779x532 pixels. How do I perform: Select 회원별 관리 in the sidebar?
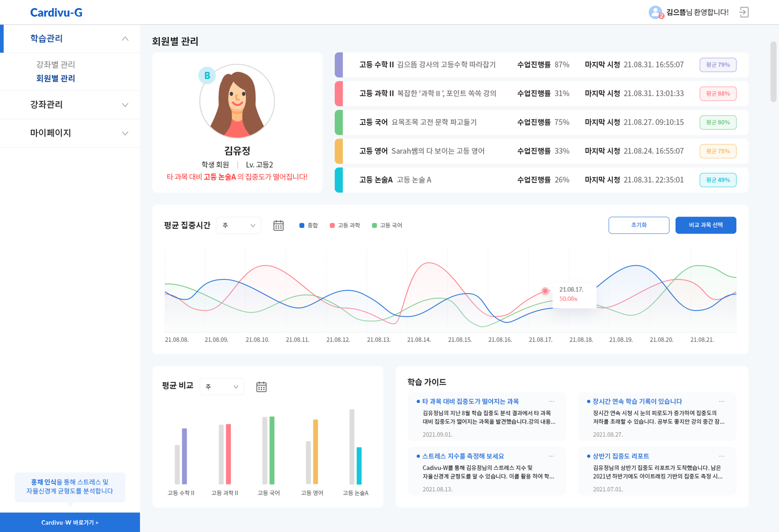[55, 78]
